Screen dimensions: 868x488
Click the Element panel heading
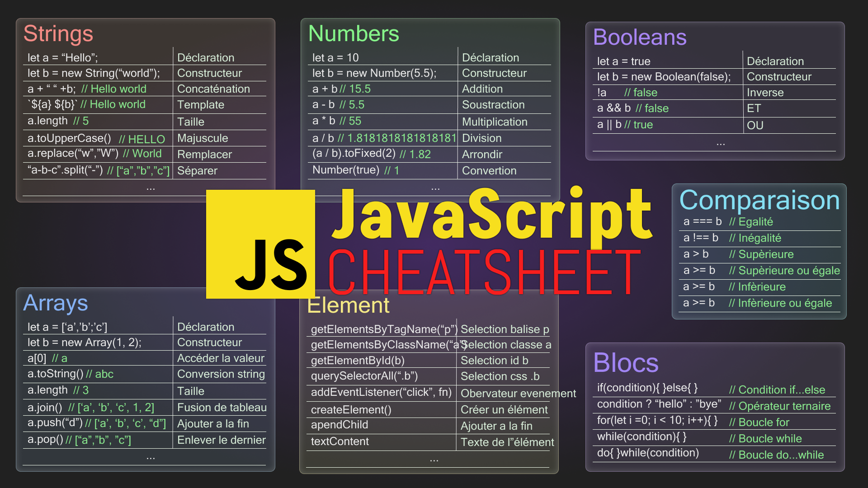[x=348, y=305]
